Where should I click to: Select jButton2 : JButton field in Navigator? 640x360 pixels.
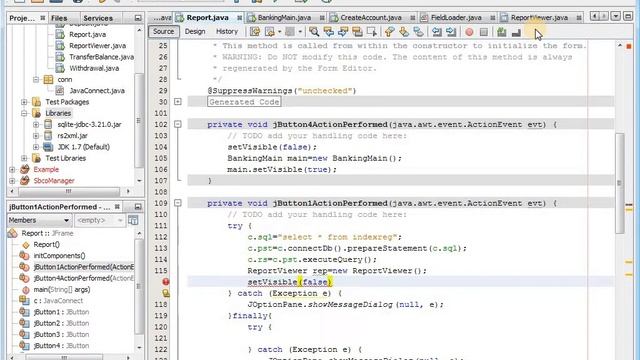pyautogui.click(x=61, y=323)
